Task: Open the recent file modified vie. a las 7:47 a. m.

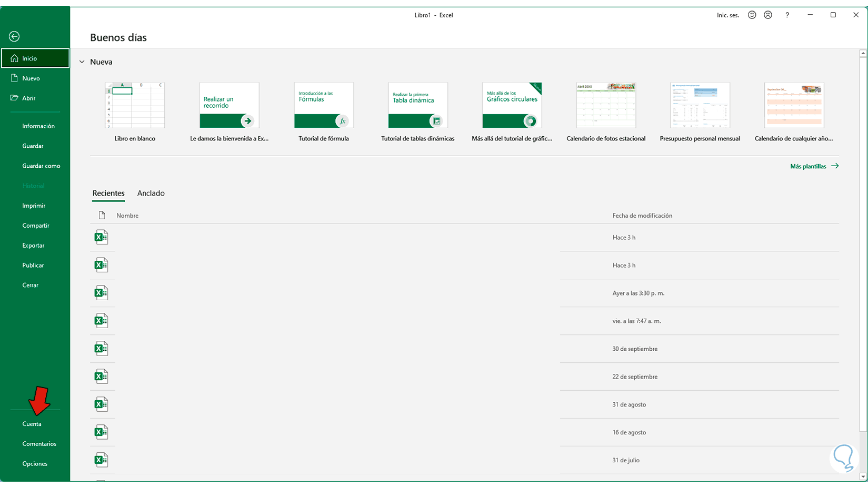Action: tap(464, 321)
